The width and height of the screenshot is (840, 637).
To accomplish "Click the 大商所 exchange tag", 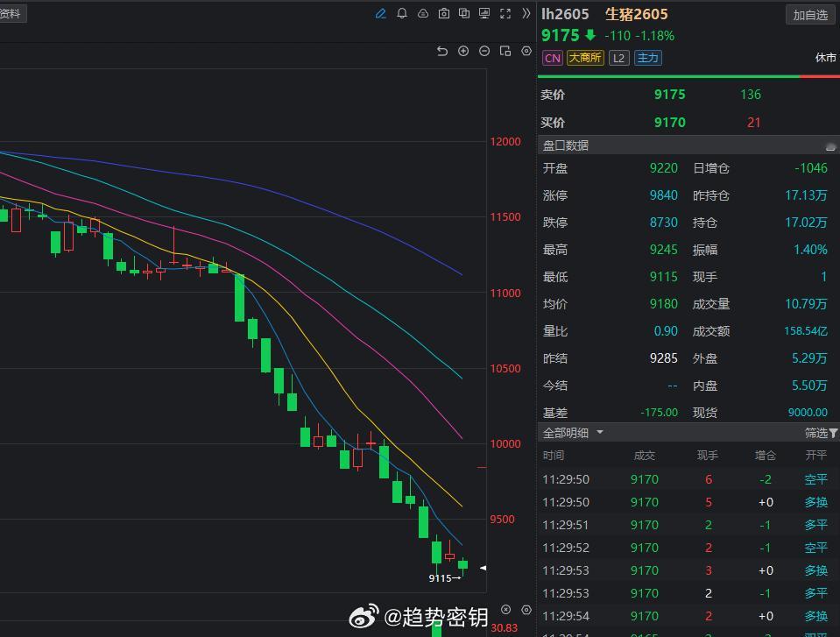I will click(x=585, y=58).
